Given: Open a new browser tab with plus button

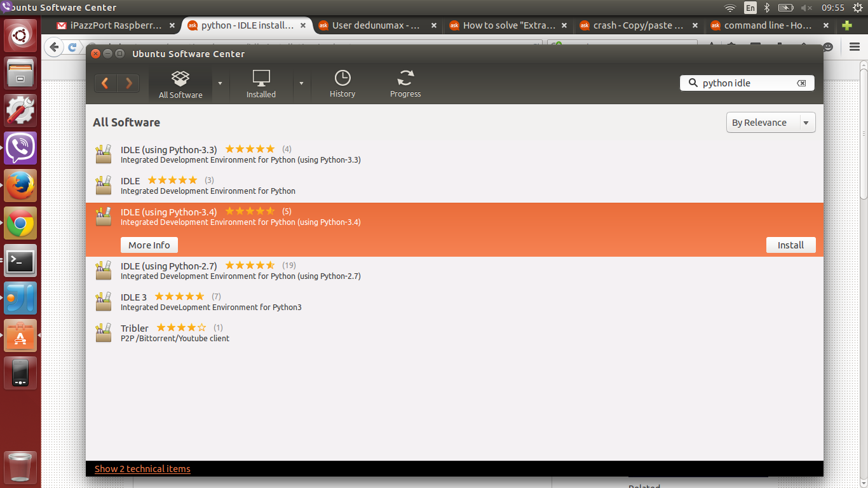Looking at the screenshot, I should (x=846, y=26).
